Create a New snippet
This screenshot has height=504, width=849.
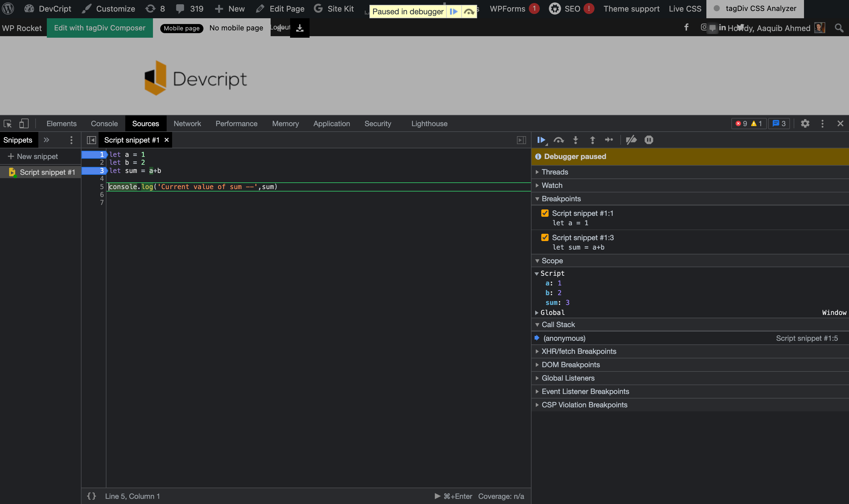(x=33, y=156)
